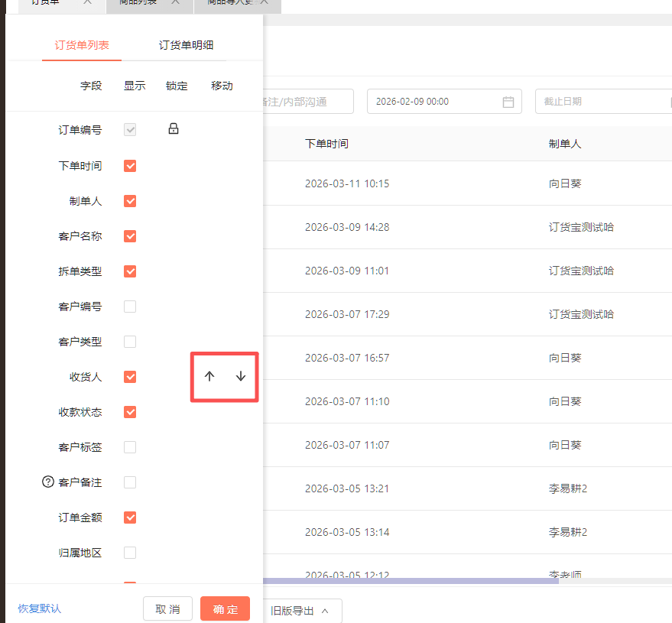
Task: Enable the 客户标签 display checkbox
Action: (x=130, y=447)
